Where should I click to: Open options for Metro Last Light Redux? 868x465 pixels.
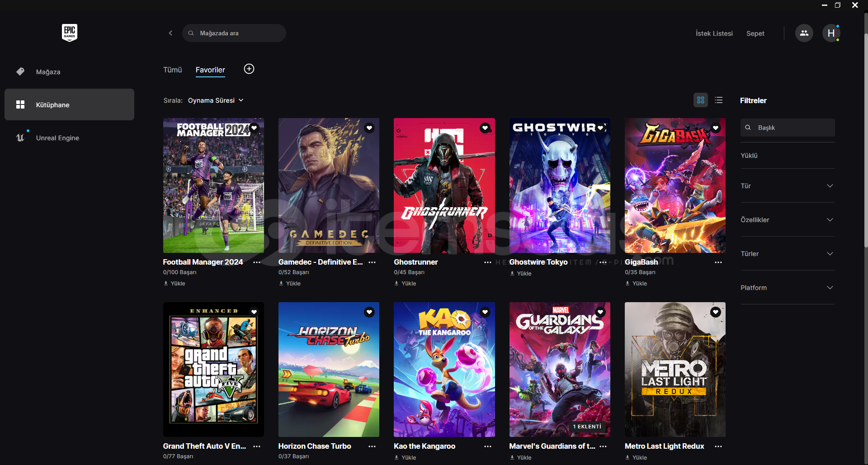[x=718, y=446]
